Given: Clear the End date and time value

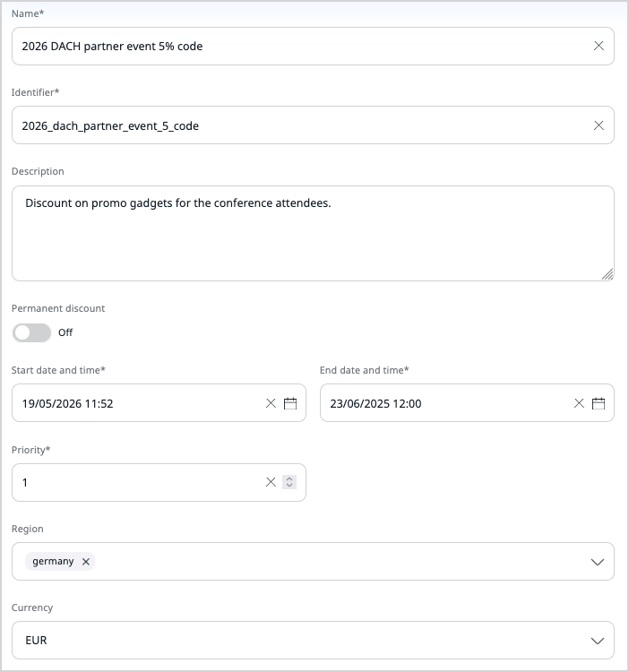Looking at the screenshot, I should coord(579,403).
